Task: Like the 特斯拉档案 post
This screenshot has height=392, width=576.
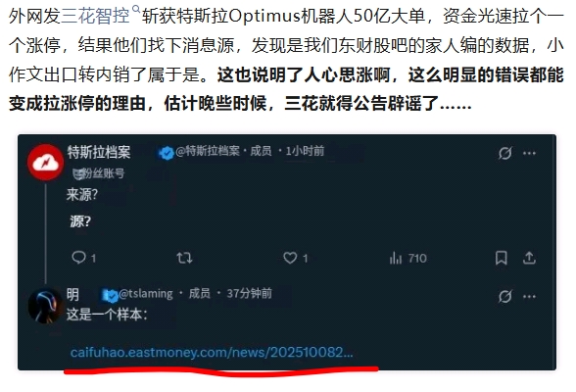Action: [295, 258]
